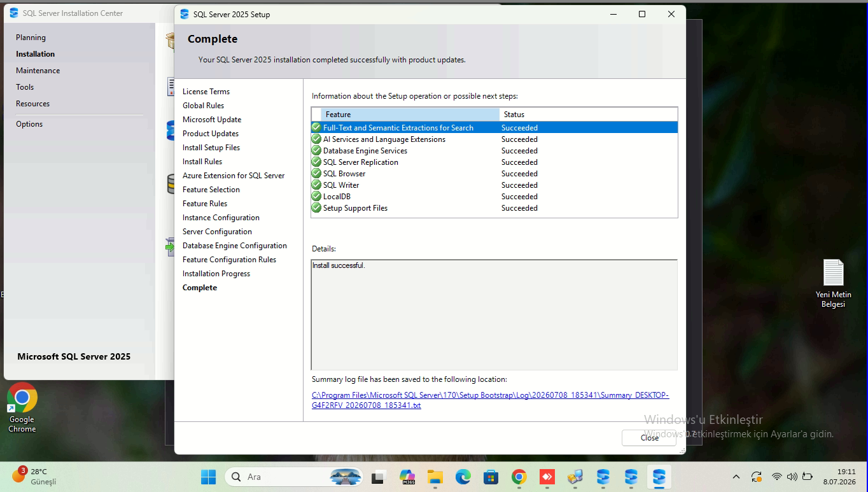Open Microsoft Store from the taskbar
Viewport: 868px width, 492px height.
pyautogui.click(x=491, y=477)
